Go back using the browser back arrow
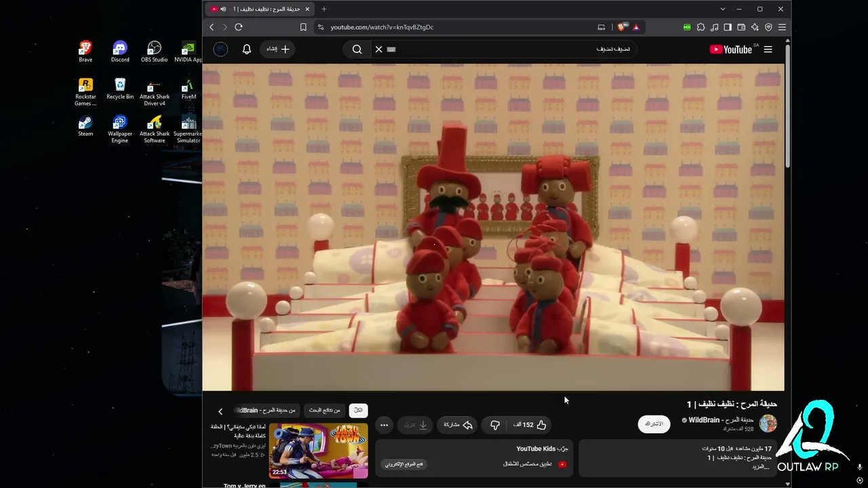Screen dimensions: 868x488 click(212, 27)
